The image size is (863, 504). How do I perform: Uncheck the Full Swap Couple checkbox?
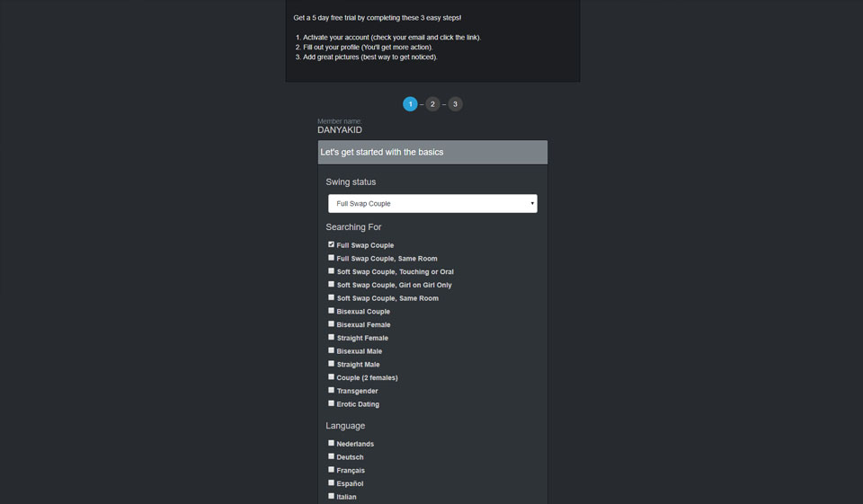click(x=331, y=244)
